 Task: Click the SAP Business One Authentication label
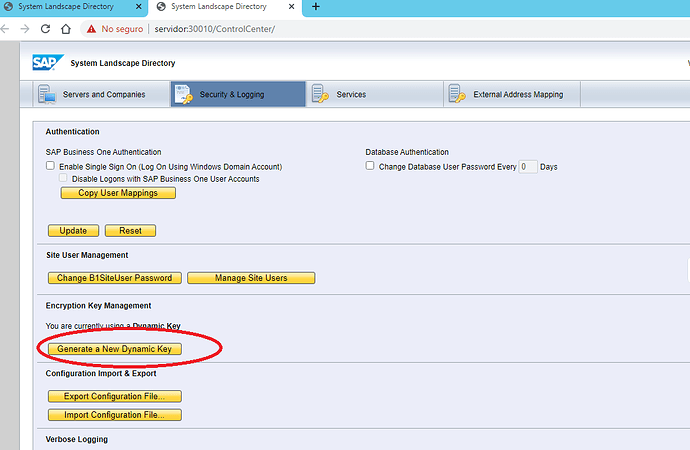(103, 152)
